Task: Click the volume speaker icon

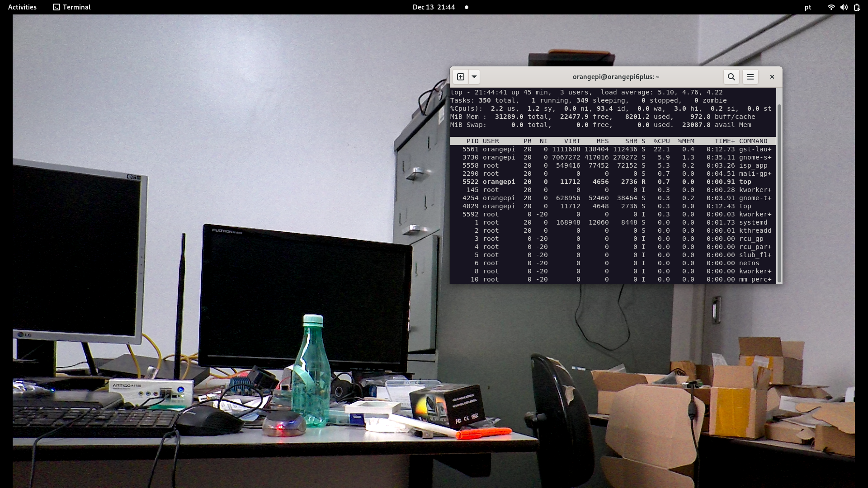Action: tap(844, 7)
